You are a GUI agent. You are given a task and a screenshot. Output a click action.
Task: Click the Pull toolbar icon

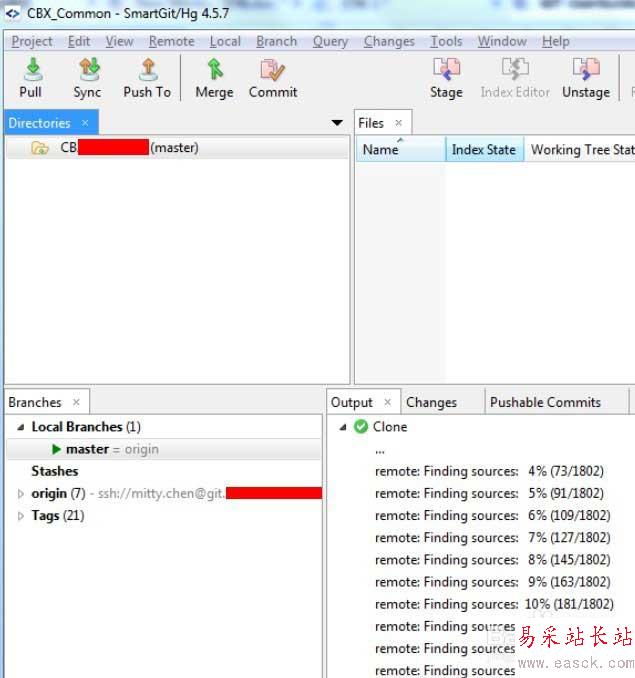[x=32, y=70]
